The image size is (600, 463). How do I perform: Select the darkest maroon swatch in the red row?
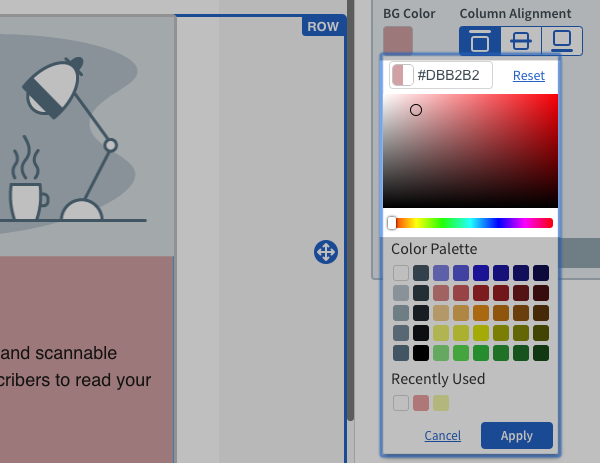coord(541,293)
